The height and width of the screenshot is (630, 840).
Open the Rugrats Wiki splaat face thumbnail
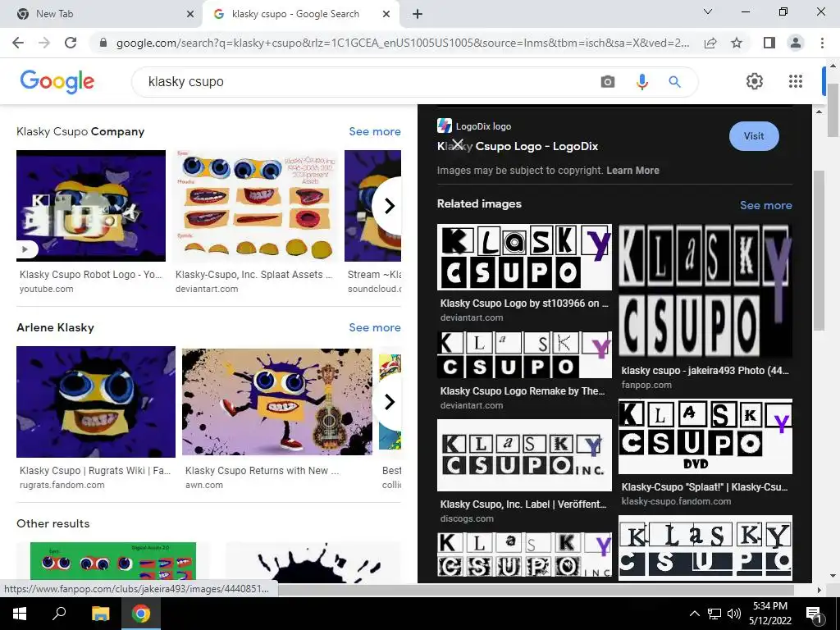(x=96, y=402)
